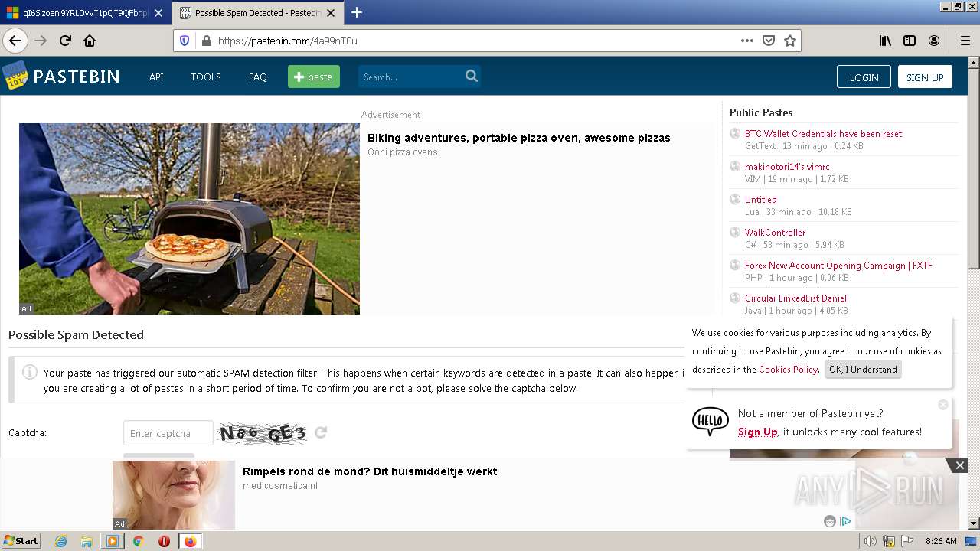
Task: Open media player taskbar icon
Action: coord(113,541)
